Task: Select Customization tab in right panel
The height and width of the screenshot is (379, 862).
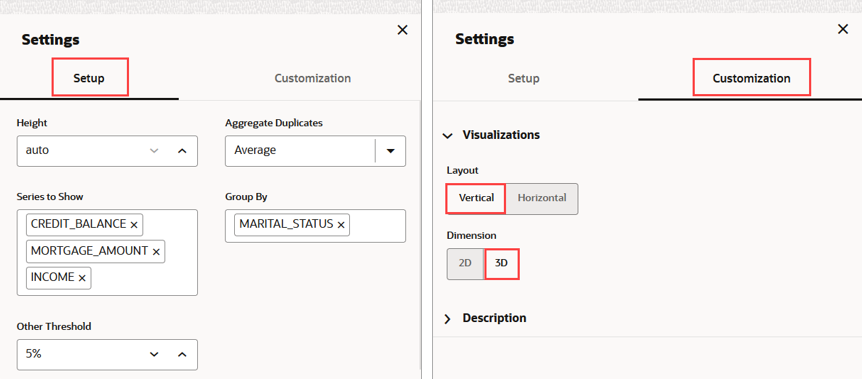Action: point(752,78)
